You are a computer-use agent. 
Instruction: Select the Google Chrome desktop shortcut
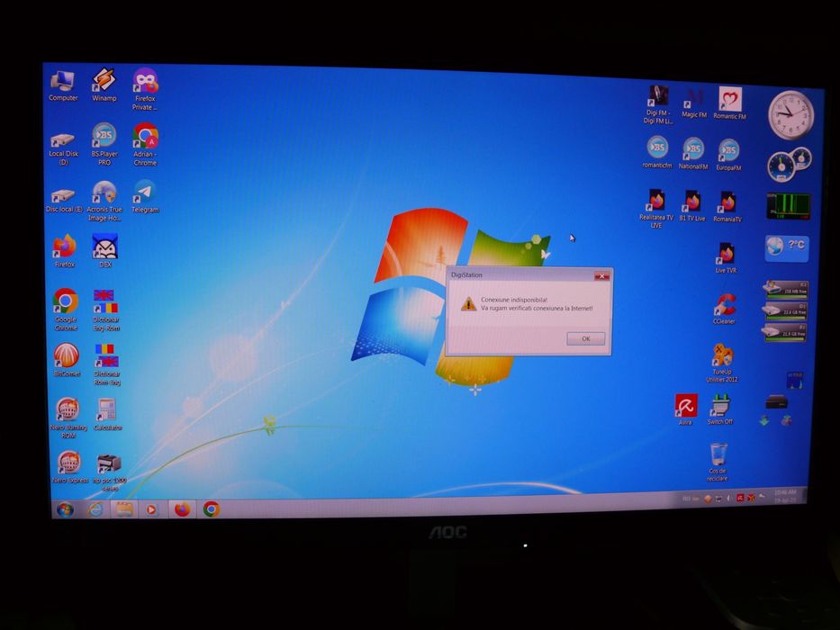(x=66, y=310)
